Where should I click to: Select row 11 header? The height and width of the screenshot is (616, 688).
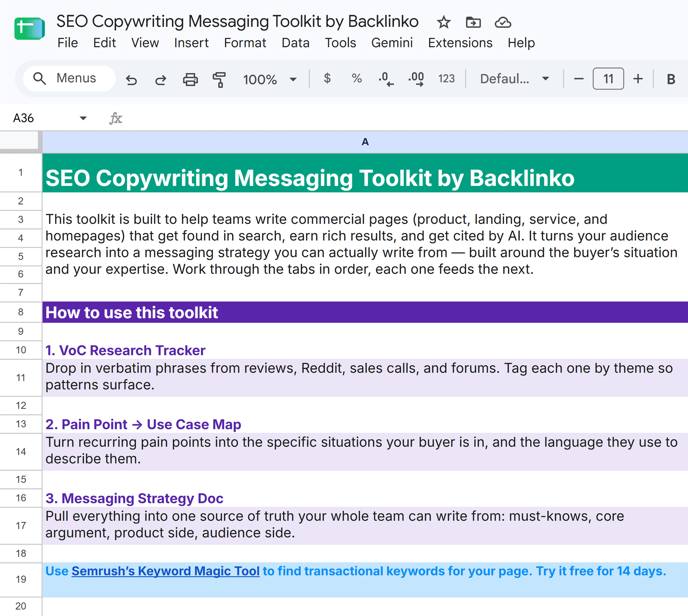tap(21, 378)
